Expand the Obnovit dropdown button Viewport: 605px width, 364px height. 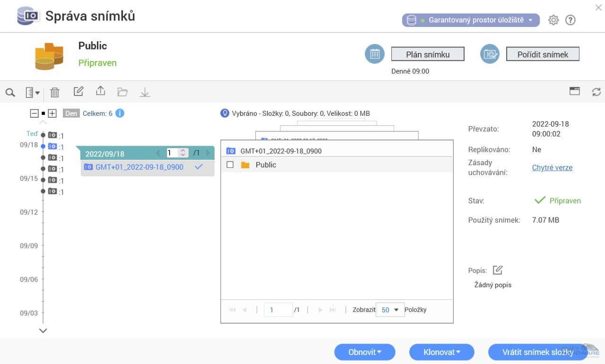tap(364, 352)
